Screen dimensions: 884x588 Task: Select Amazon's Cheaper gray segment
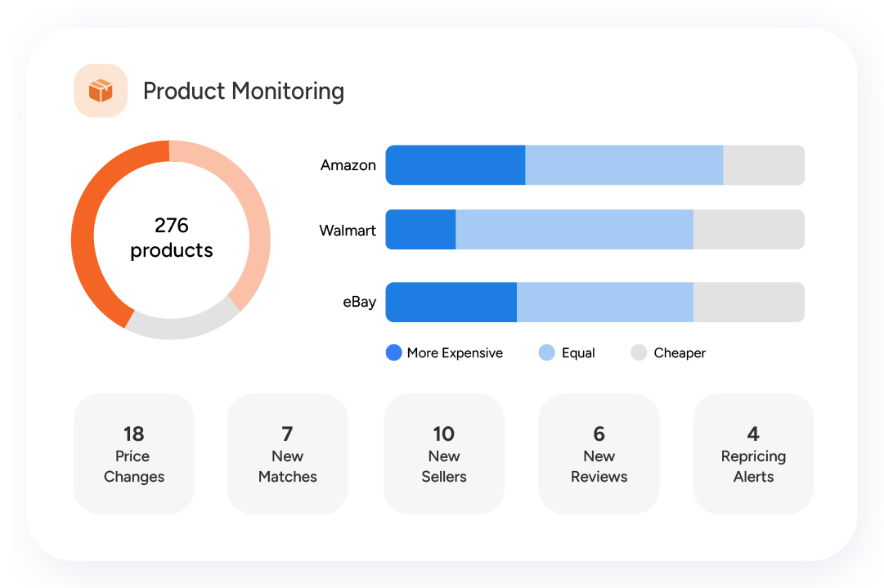click(x=764, y=165)
